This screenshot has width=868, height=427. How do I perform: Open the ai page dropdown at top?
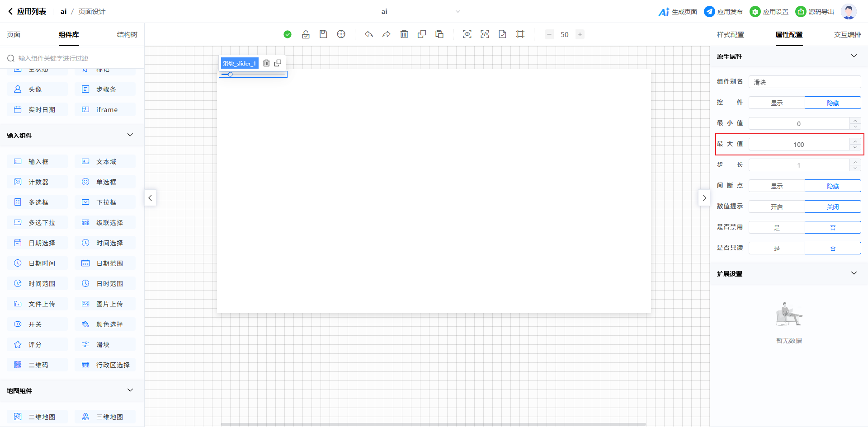[458, 12]
